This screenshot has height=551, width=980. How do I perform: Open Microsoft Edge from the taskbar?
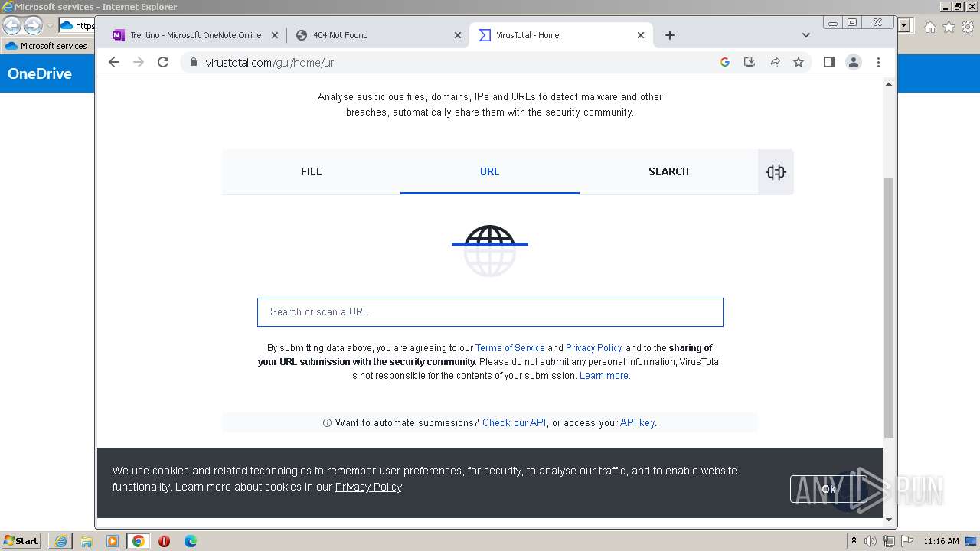click(x=190, y=541)
